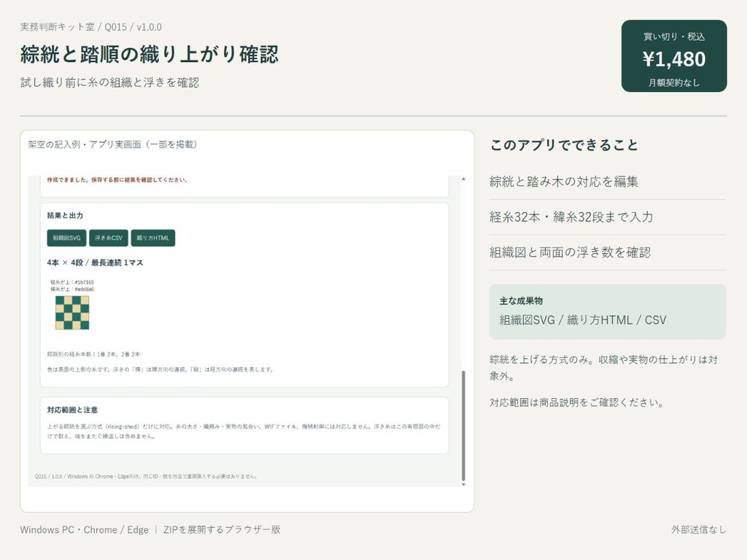Click the 浮き糸CSV export button
Image resolution: width=747 pixels, height=560 pixels.
(109, 238)
